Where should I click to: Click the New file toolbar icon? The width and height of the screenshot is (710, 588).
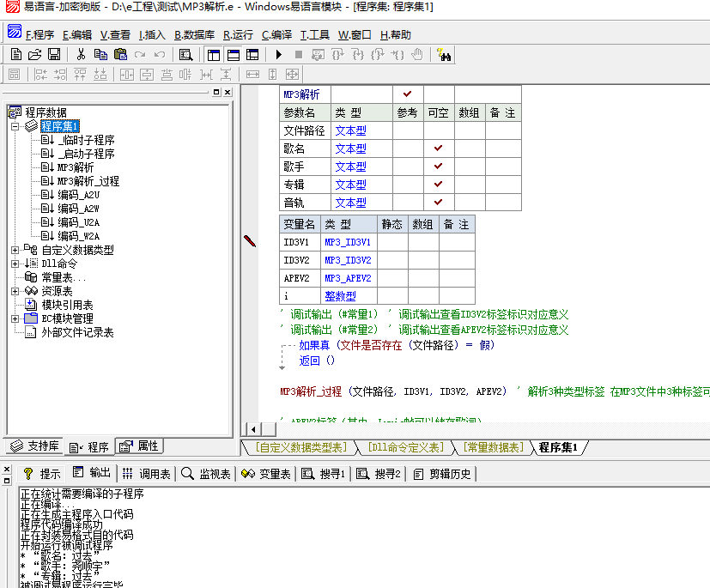point(16,55)
